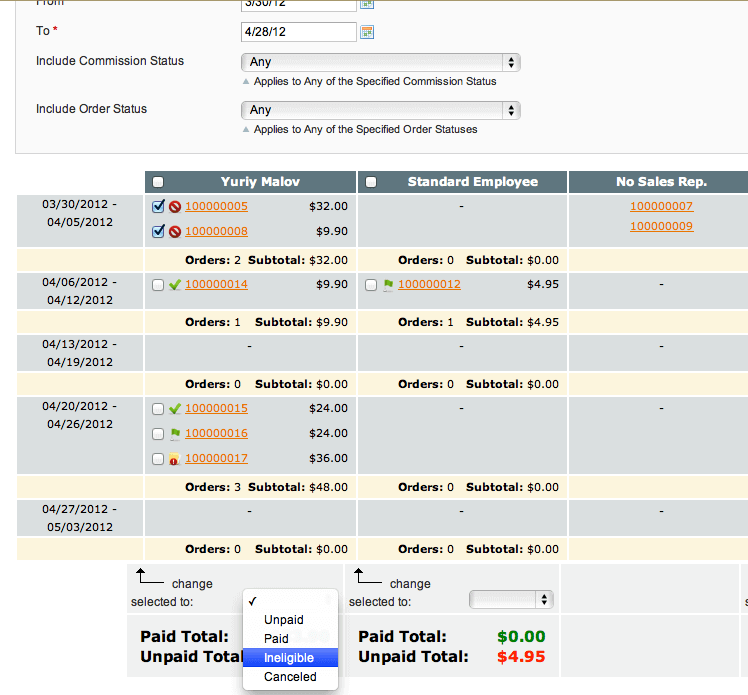The width and height of the screenshot is (748, 695).
Task: Click the green flag icon for order 100000016
Action: point(175,434)
